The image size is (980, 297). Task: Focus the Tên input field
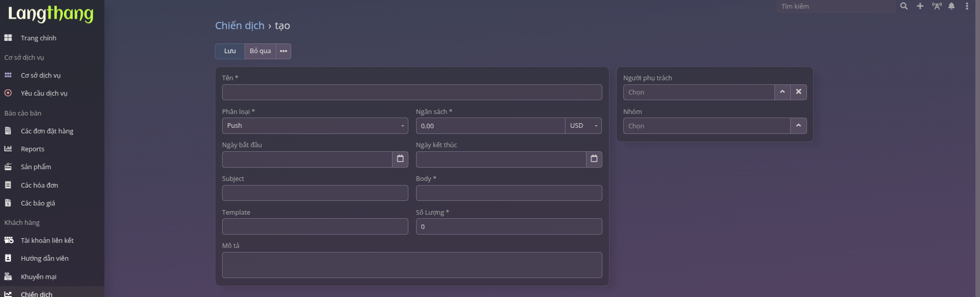coord(411,93)
